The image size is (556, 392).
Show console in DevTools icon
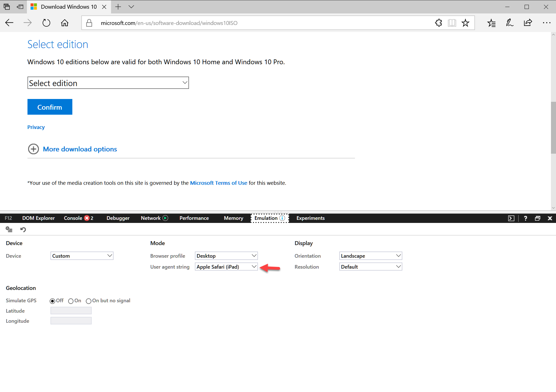tap(511, 218)
